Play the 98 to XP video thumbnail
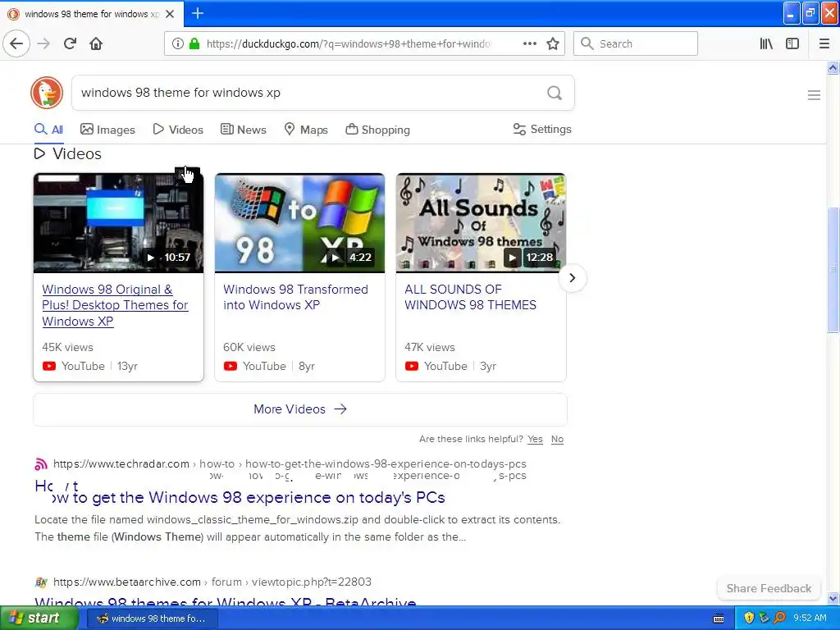840x630 pixels. (x=299, y=223)
